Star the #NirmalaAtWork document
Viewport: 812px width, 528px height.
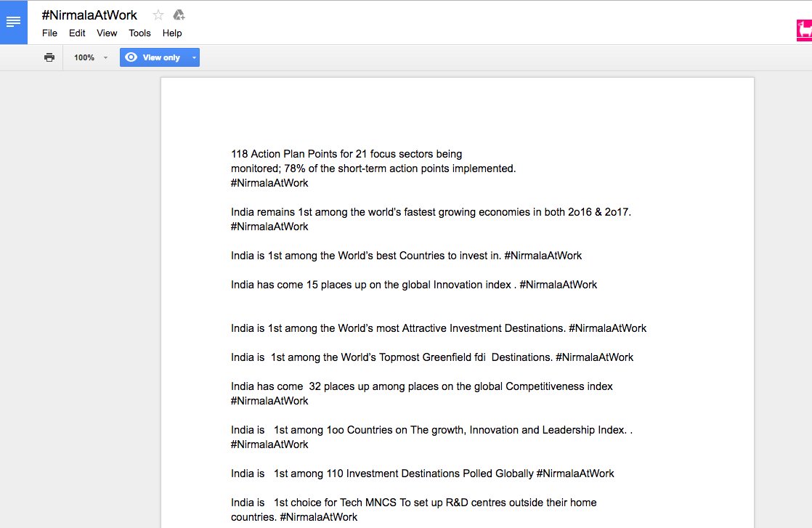pyautogui.click(x=158, y=15)
